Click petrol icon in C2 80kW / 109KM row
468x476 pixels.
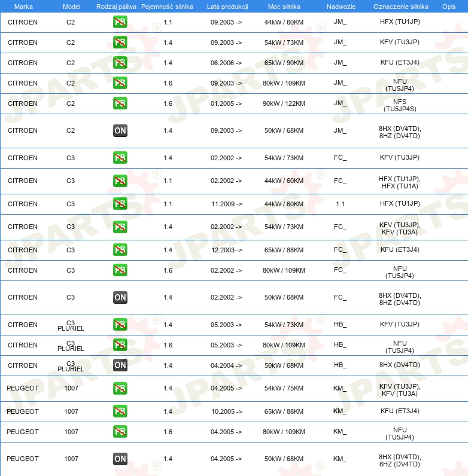(x=120, y=83)
